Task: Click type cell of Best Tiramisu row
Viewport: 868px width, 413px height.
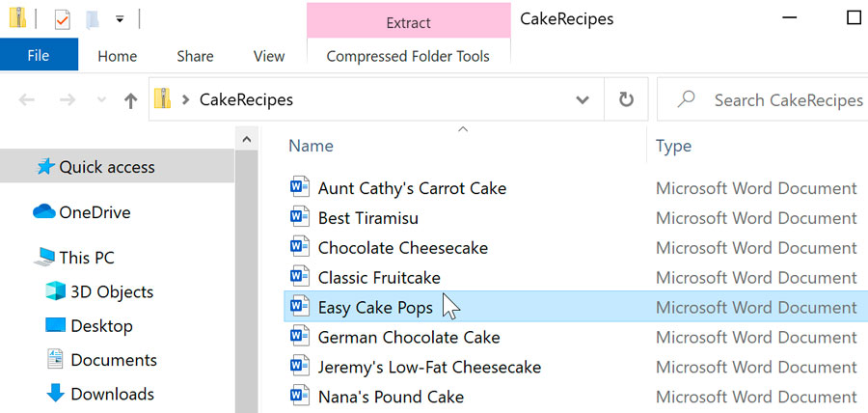Action: 756,218
